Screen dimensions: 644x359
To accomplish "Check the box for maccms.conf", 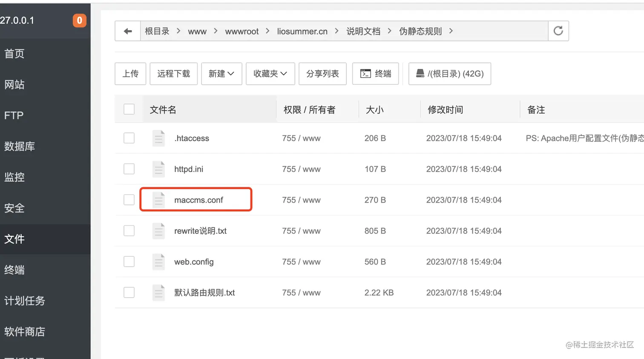I will [x=129, y=200].
